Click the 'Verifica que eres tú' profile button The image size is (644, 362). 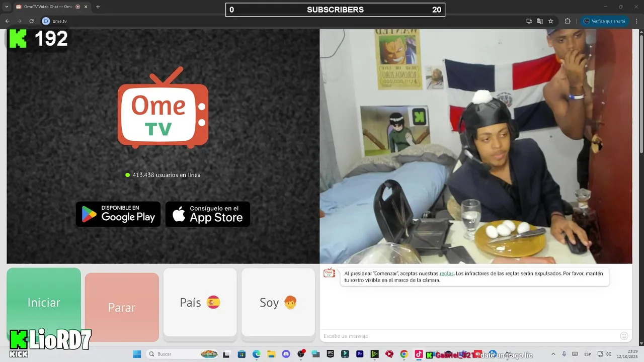(x=604, y=21)
